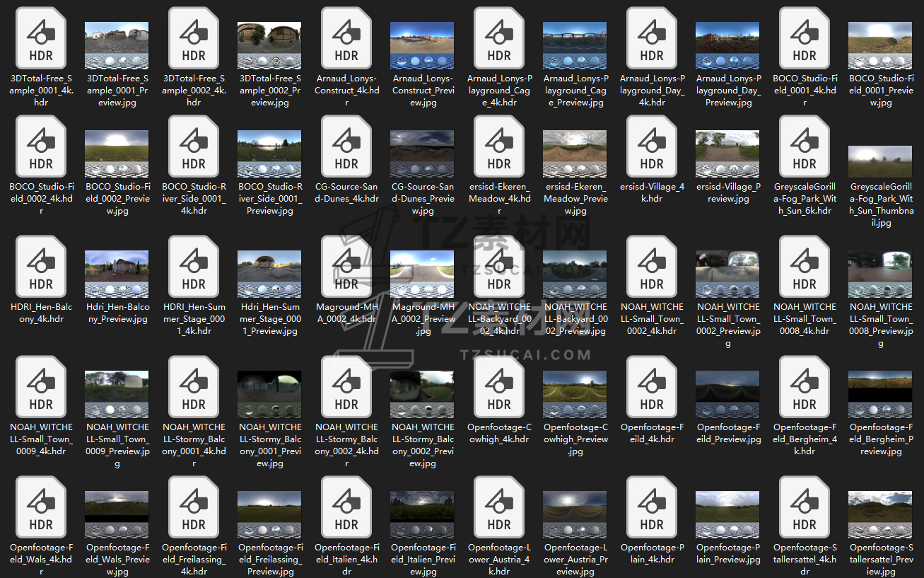This screenshot has width=924, height=578.
Task: Select the NOAH_WITCHELL-Small_Town_0009_Preview.jpg thumbnail
Action: tap(117, 395)
